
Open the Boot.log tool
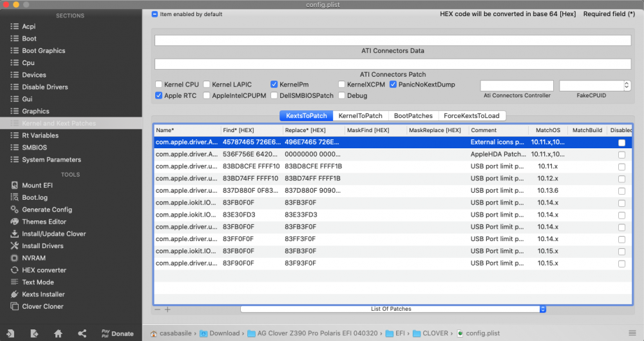pos(35,197)
